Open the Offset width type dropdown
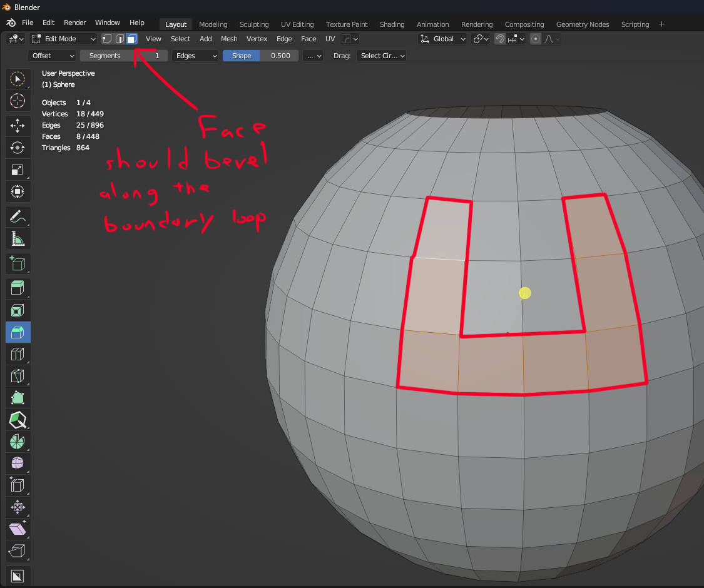Screen dimensions: 704x588 [x=52, y=56]
